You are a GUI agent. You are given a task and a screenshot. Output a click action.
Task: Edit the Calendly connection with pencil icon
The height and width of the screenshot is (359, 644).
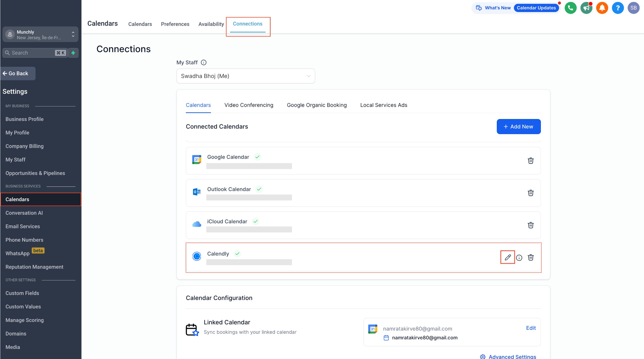[507, 257]
